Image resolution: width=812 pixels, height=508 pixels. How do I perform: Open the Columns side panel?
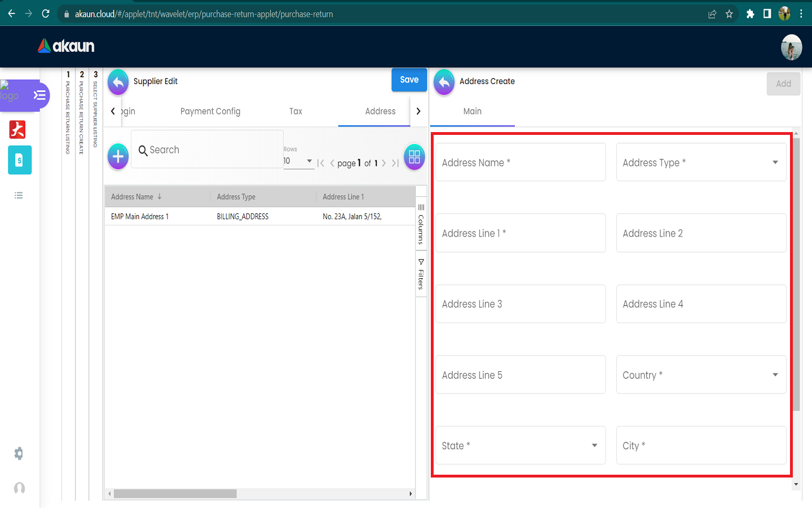tap(421, 225)
